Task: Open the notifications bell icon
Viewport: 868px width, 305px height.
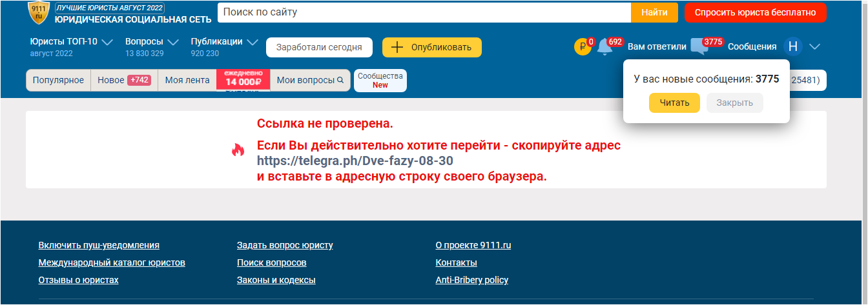Action: tap(604, 47)
